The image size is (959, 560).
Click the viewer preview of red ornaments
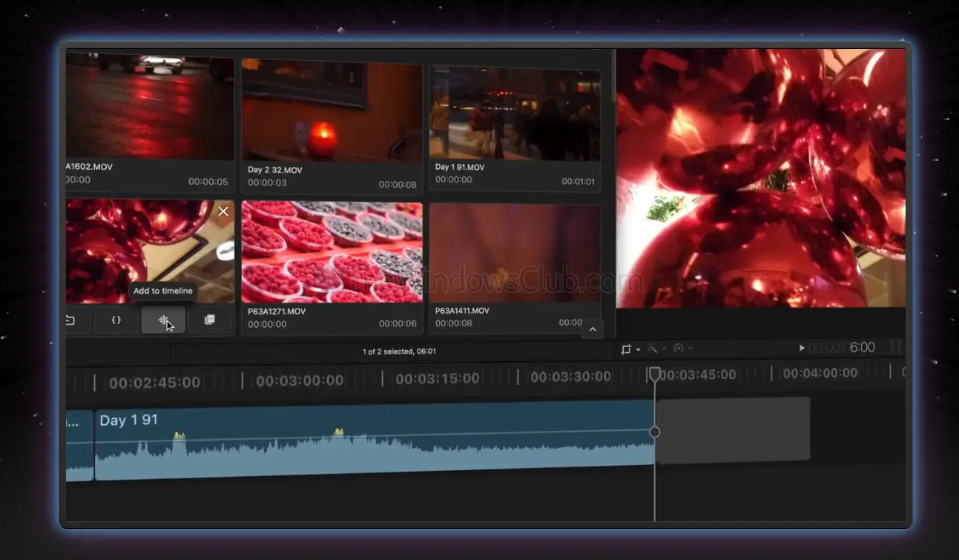pyautogui.click(x=761, y=178)
